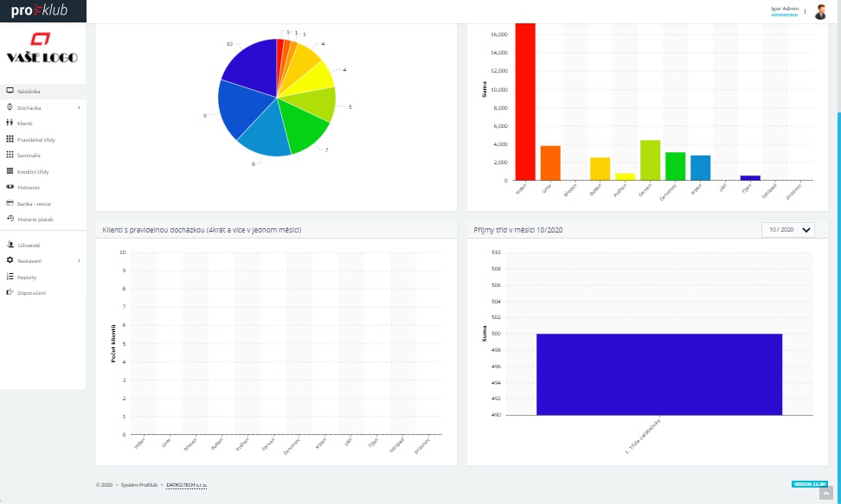Open the three-dot menu beside Igor Admin
This screenshot has height=504, width=841.
[805, 12]
